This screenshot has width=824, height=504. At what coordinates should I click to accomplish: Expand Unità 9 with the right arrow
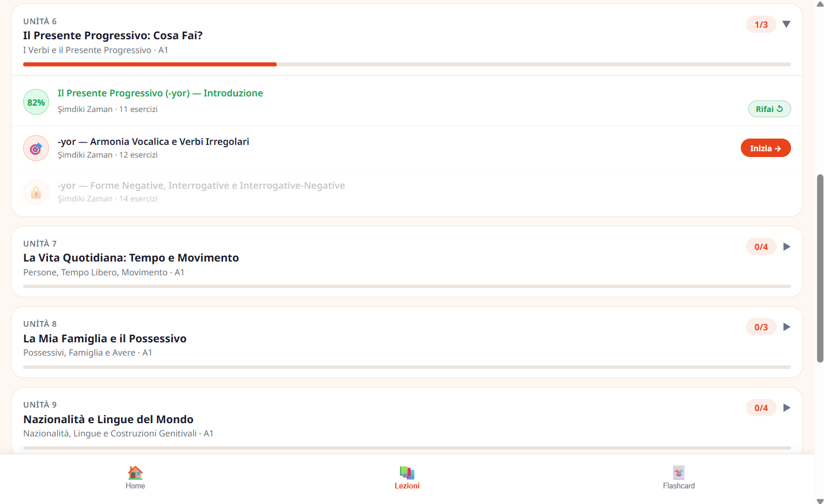point(786,408)
